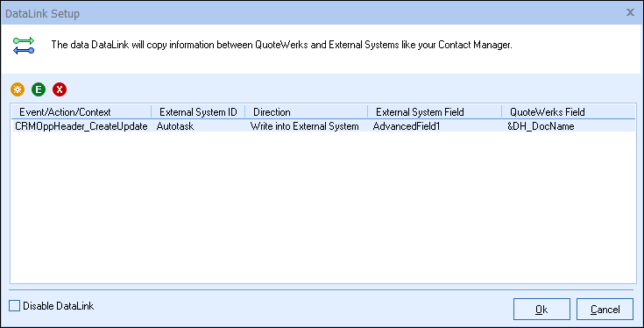The image size is (644, 328).
Task: Click the Ok button
Action: pos(541,309)
